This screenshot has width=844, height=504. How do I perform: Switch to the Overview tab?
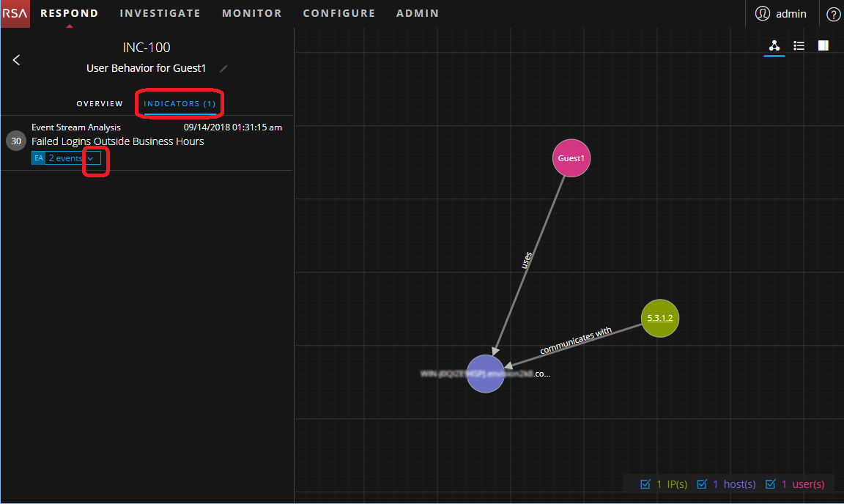click(x=100, y=104)
